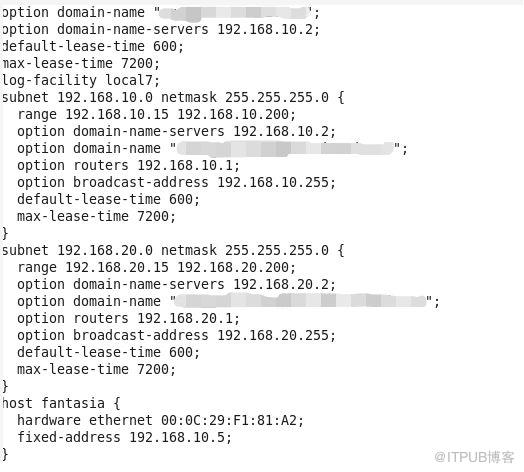Click the closing brace after host fantasia block
Screen dimensions: 524x472
[x=5, y=455]
